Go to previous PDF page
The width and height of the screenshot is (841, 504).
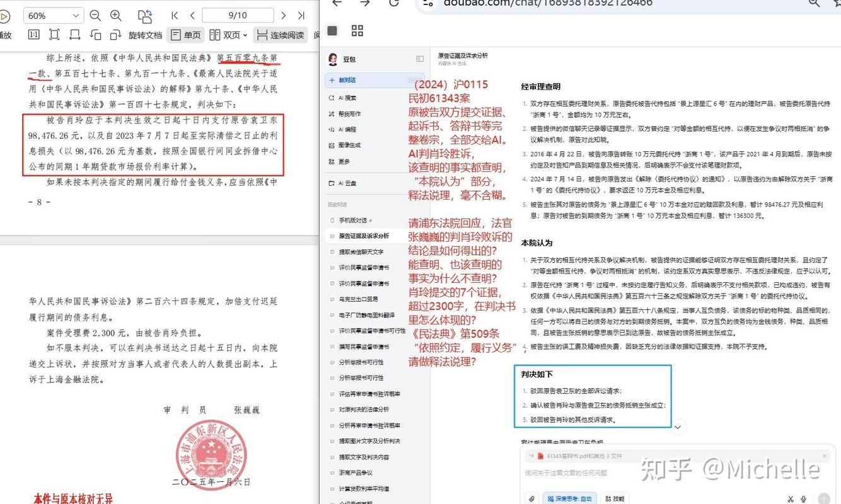tap(192, 16)
